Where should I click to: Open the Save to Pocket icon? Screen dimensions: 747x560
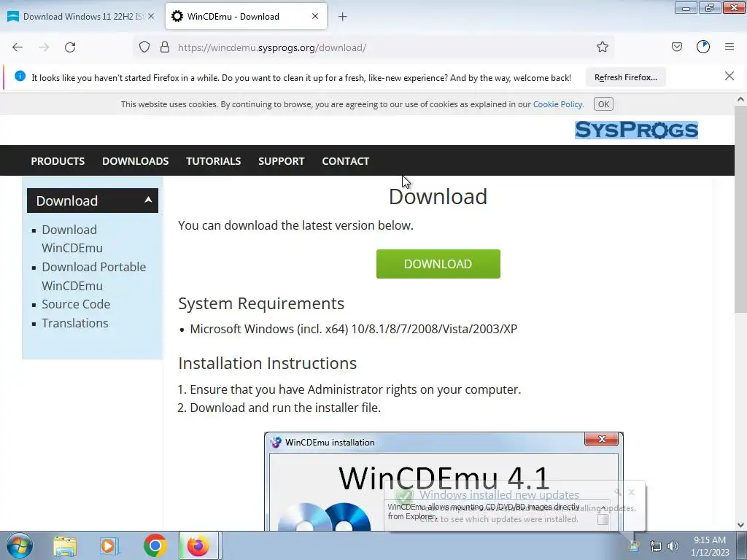676,47
